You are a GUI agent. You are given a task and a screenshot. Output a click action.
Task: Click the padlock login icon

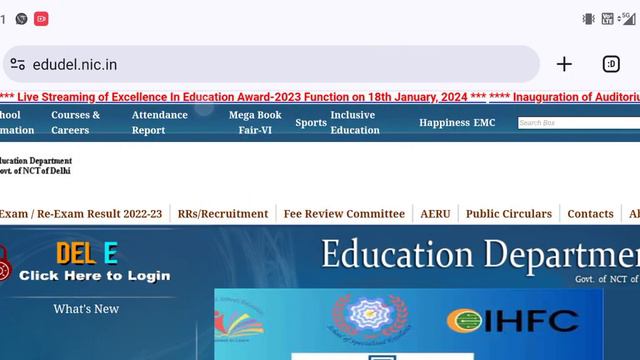(4, 263)
